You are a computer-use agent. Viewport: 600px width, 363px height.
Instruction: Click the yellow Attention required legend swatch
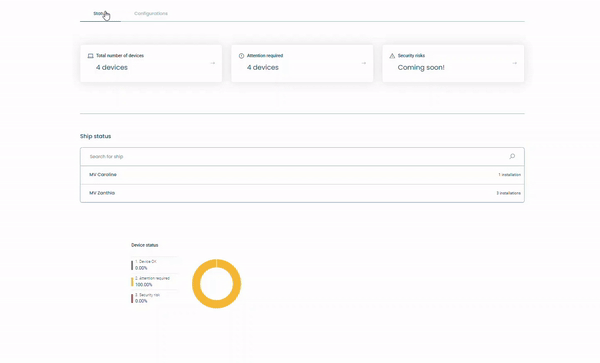pos(132,282)
